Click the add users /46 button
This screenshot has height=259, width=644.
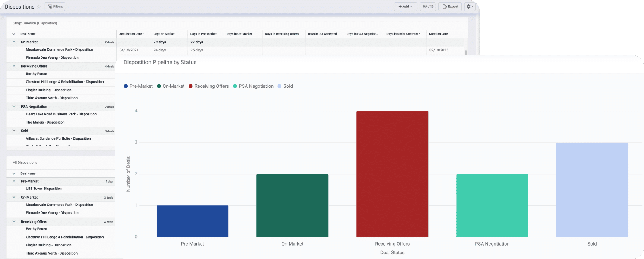(428, 7)
